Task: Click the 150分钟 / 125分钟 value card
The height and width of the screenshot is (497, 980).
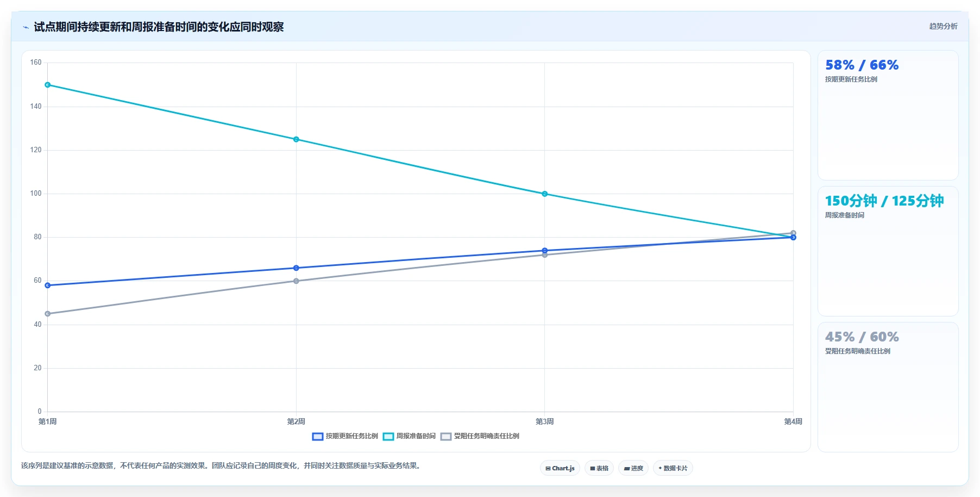Action: [x=888, y=251]
